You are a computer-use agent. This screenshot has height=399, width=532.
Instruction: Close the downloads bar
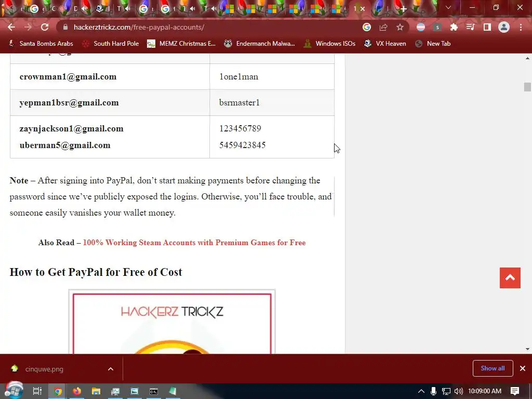tap(523, 368)
